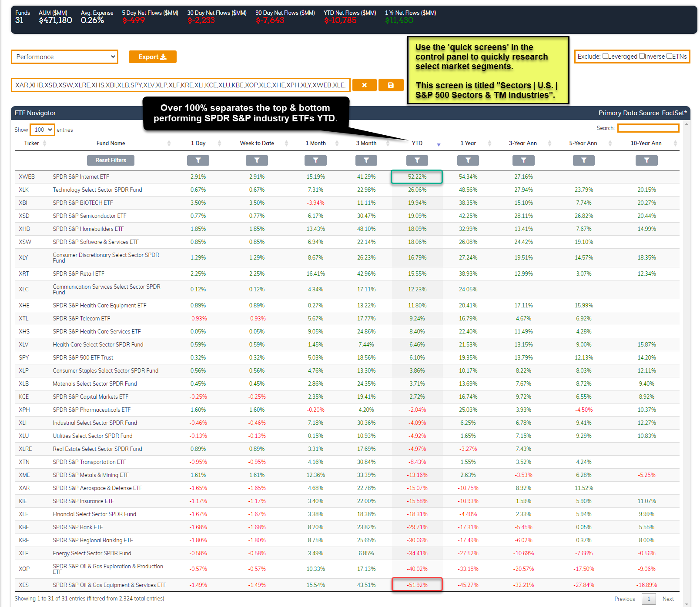Sort by Fund Name column arrows
Screen dimensions: 700x607
coord(169,143)
